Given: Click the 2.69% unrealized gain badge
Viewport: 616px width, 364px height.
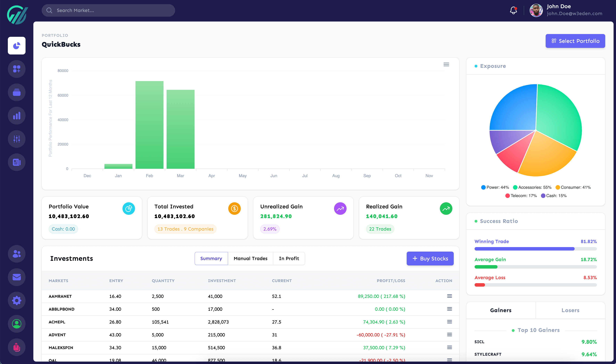Looking at the screenshot, I should point(270,229).
